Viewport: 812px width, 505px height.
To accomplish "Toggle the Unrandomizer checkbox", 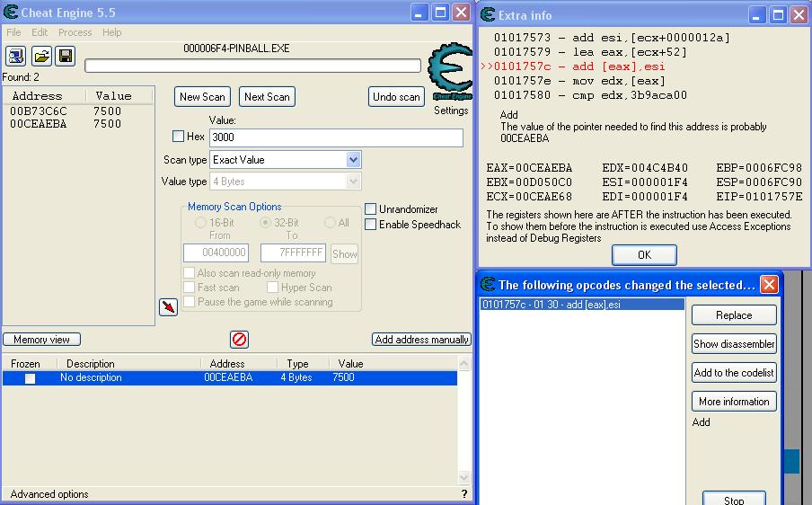I will (370, 209).
